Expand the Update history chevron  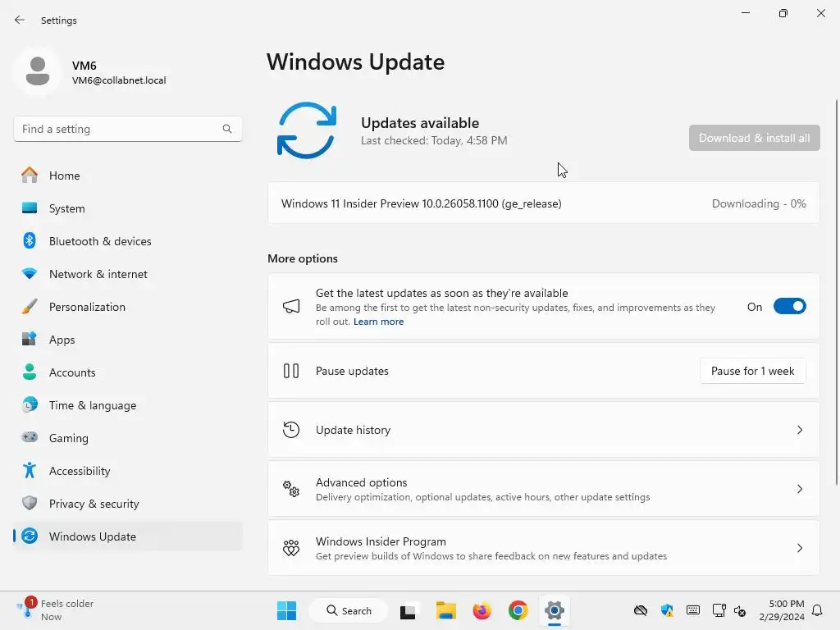coord(799,430)
